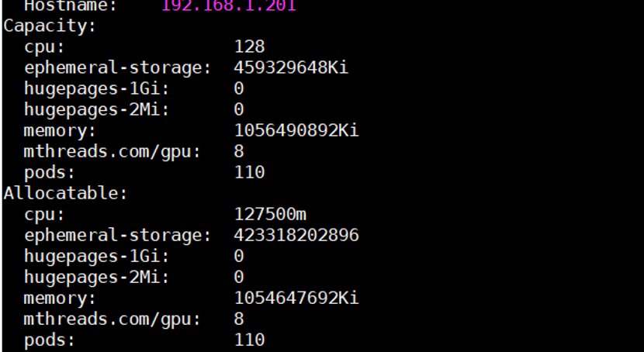Viewport: 644px width, 352px height.
Task: Click Capacity hugepages-1Gi label
Action: [x=96, y=89]
